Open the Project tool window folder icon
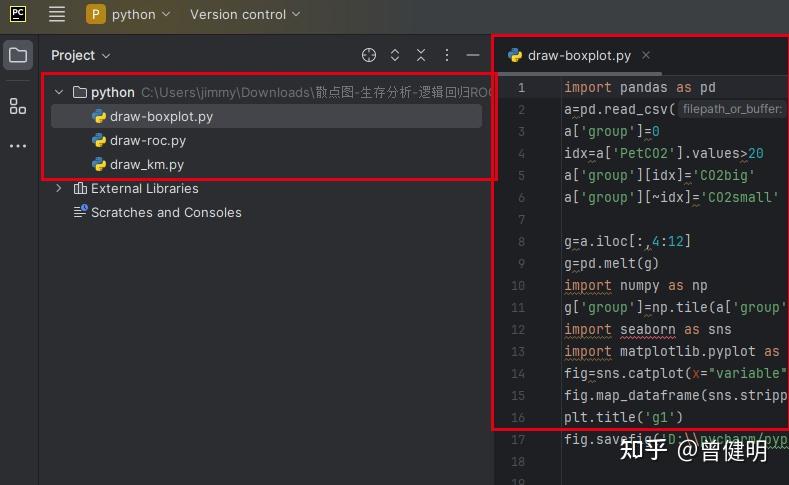The height and width of the screenshot is (485, 789). point(18,55)
